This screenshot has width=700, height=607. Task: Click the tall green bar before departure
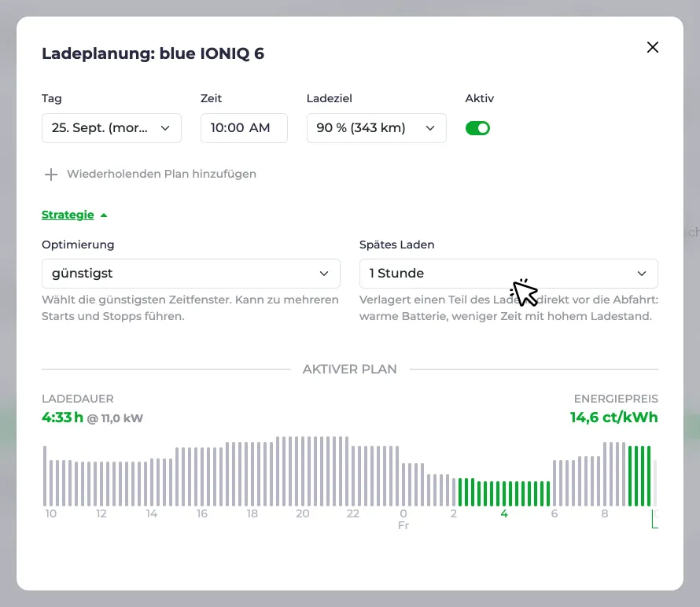(649, 476)
